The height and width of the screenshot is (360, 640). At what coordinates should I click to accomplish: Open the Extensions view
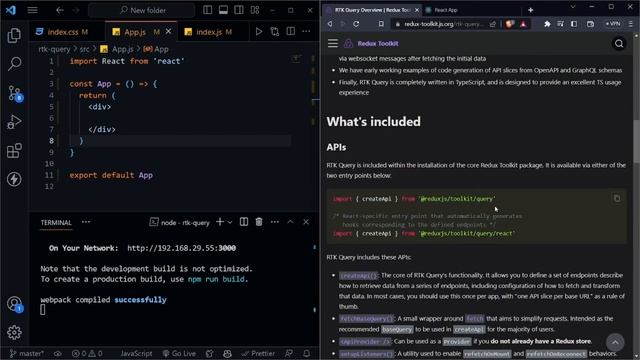pos(14,151)
